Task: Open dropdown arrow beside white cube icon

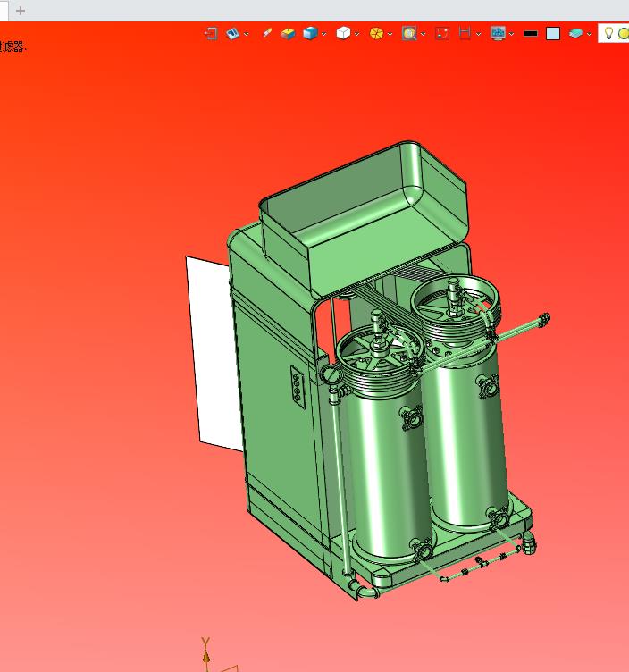Action: point(356,34)
